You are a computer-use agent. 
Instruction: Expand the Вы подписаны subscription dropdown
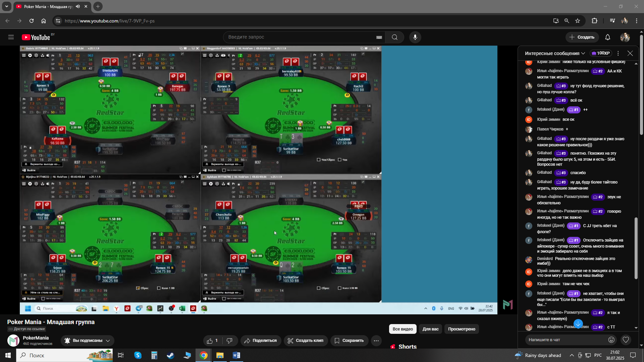click(88, 341)
